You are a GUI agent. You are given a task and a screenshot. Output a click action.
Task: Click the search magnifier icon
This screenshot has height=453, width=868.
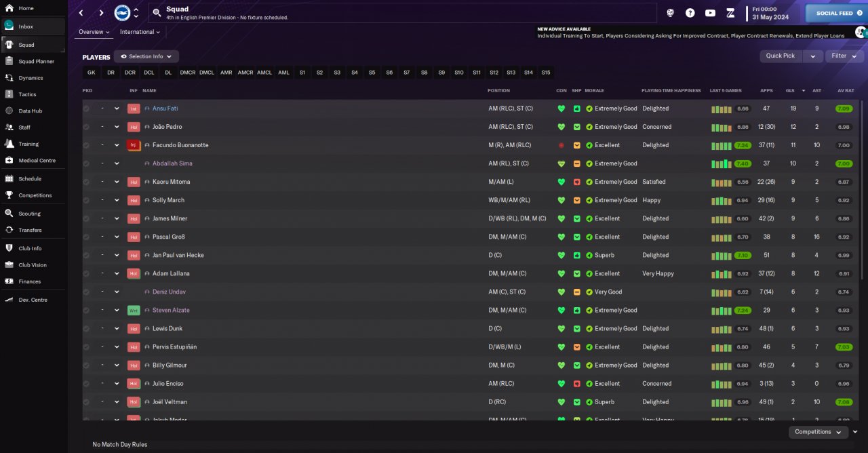click(x=157, y=13)
